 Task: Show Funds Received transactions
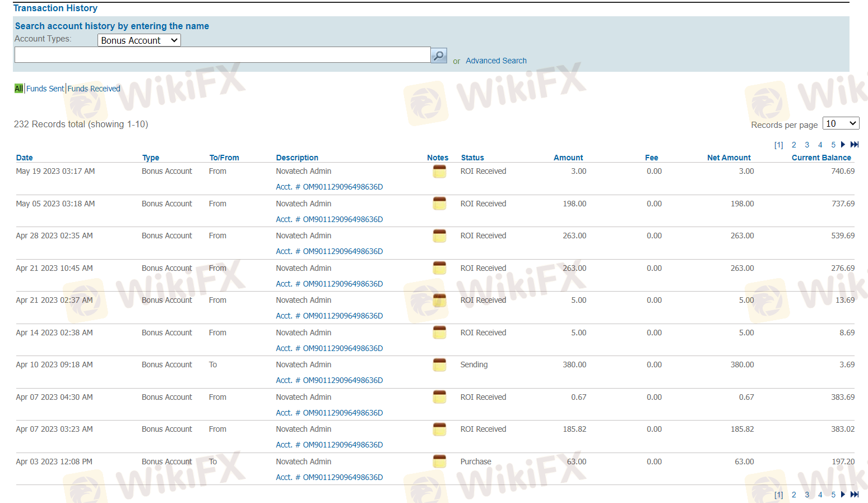(94, 89)
